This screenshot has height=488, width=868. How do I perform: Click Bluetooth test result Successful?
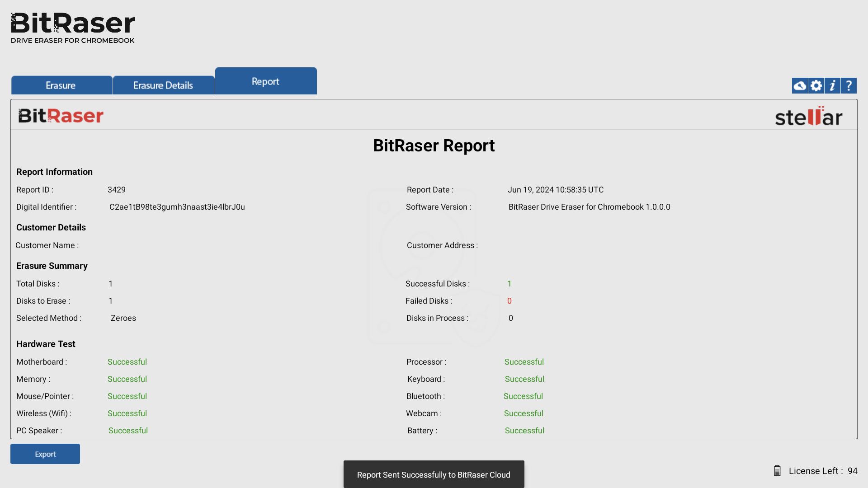point(523,396)
